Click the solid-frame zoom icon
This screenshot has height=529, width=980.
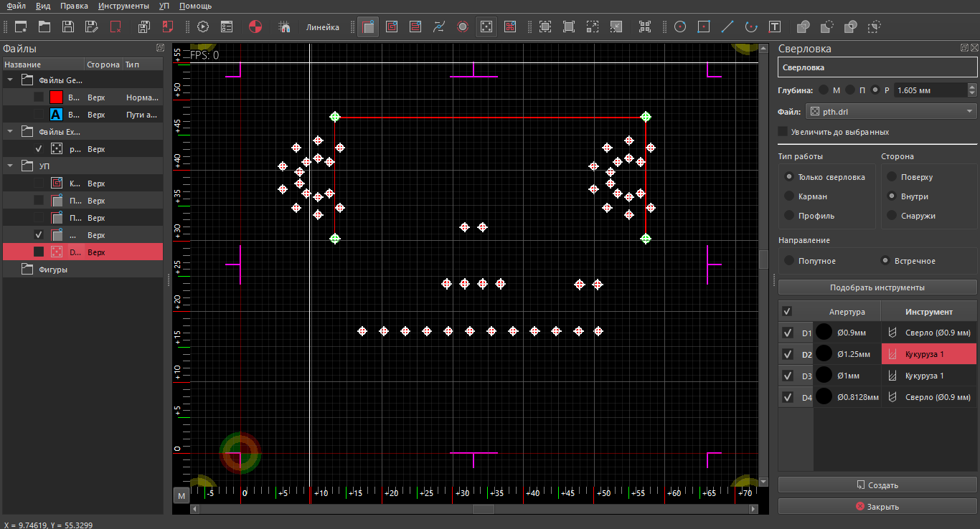[x=569, y=27]
